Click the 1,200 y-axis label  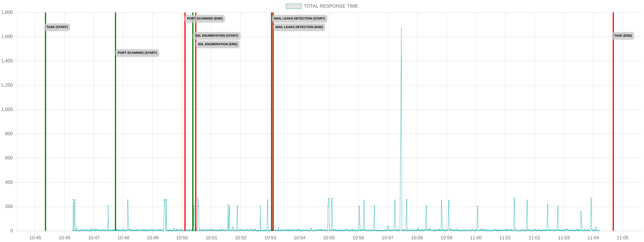click(7, 85)
